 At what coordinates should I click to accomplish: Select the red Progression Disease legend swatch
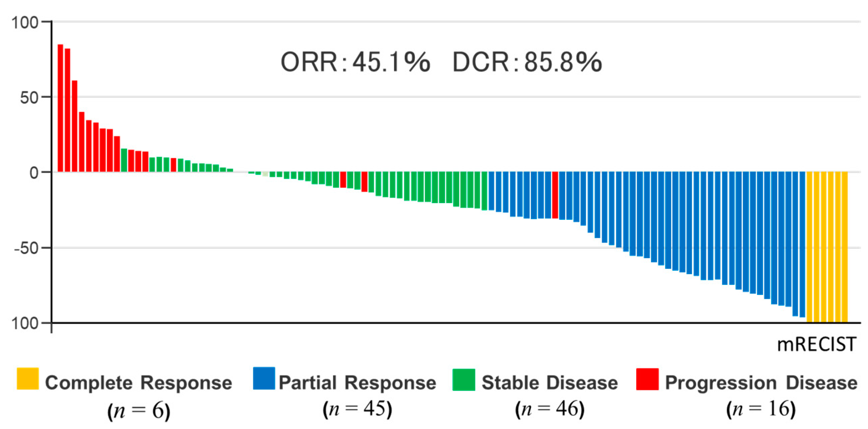[647, 379]
